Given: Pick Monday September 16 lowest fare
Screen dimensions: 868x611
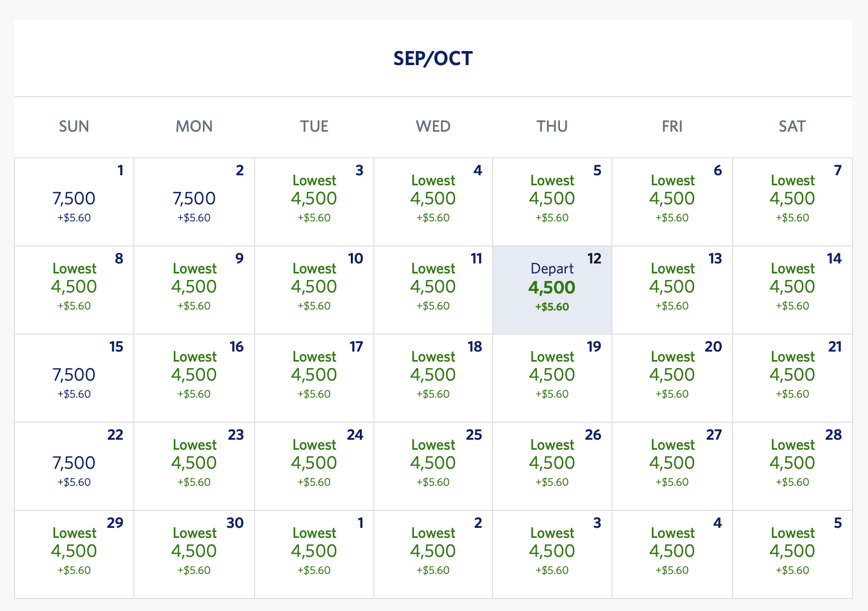Looking at the screenshot, I should [x=194, y=378].
